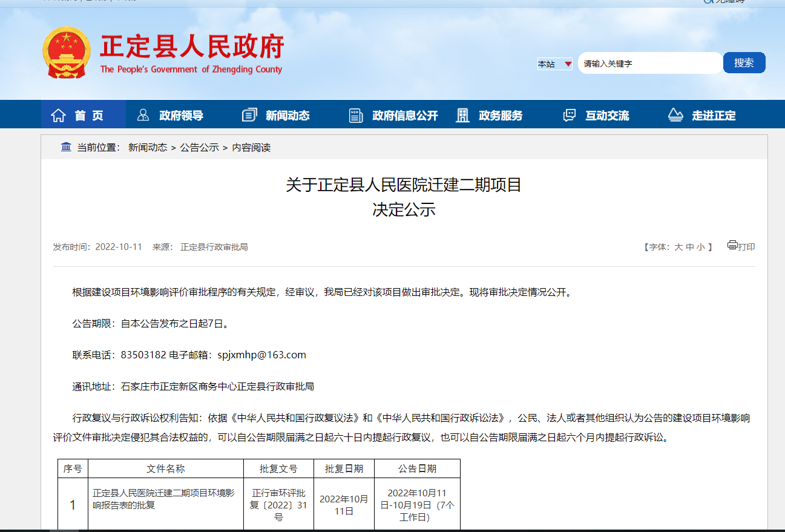The height and width of the screenshot is (532, 785).
Task: Go to 新闻动态 in the nav bar
Action: coord(287,116)
